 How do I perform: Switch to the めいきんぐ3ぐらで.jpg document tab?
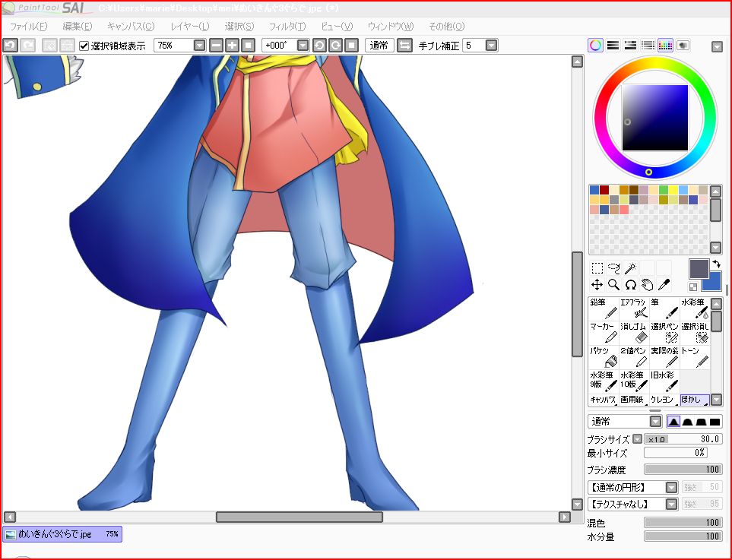click(62, 534)
